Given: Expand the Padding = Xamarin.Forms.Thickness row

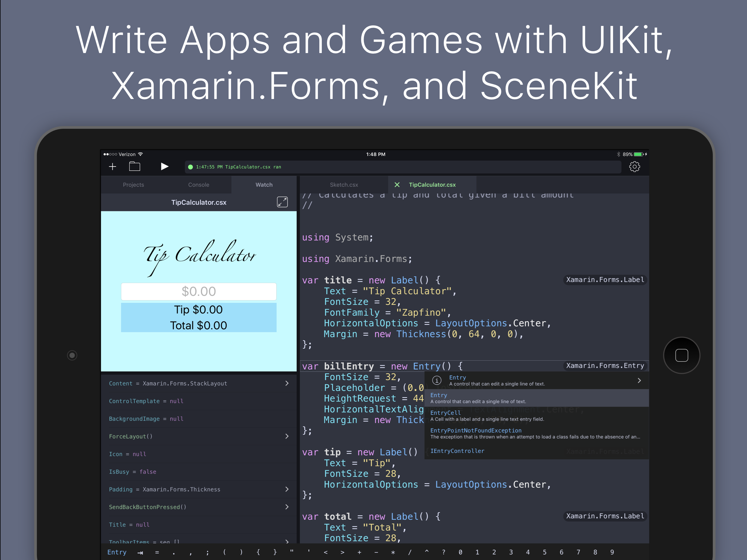Looking at the screenshot, I should [199, 489].
